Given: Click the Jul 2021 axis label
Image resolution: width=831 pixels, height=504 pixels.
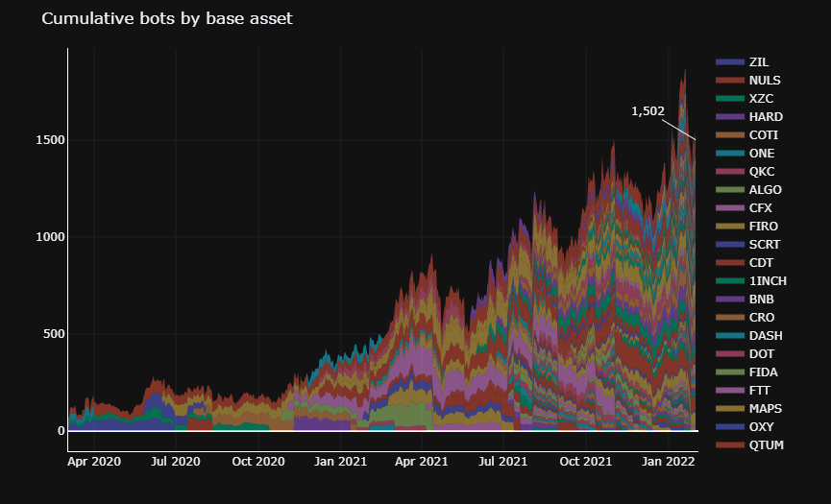Looking at the screenshot, I should (x=503, y=462).
